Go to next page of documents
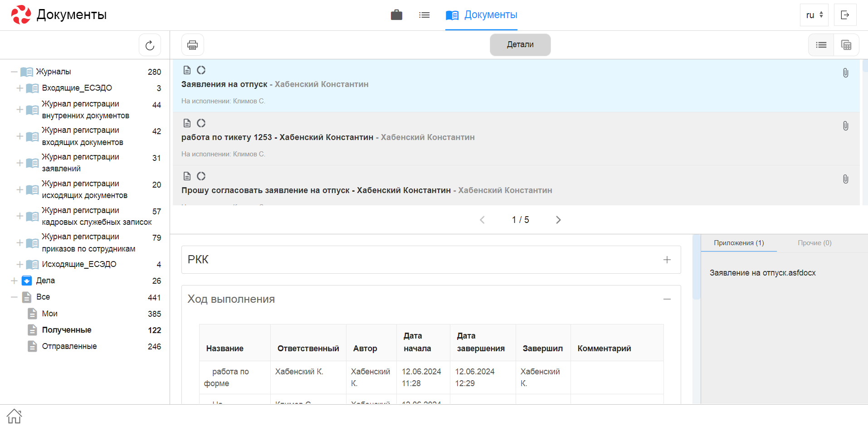Viewport: 868px width, 426px height. coord(558,220)
